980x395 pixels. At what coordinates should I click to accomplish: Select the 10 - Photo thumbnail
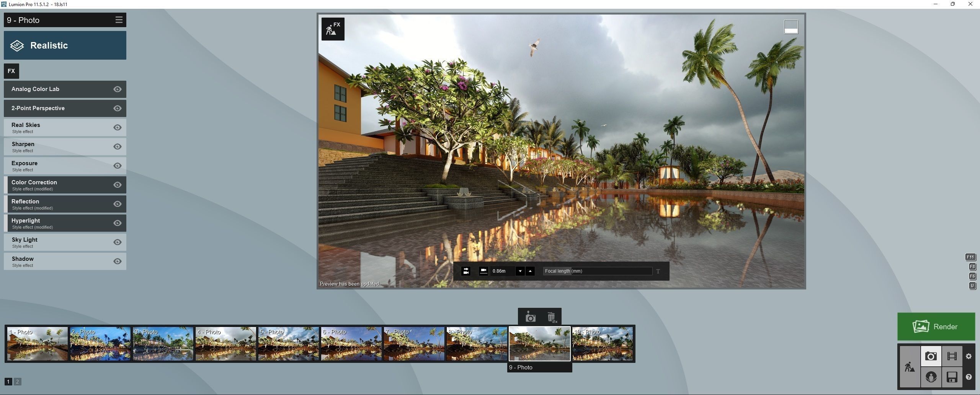pos(603,344)
